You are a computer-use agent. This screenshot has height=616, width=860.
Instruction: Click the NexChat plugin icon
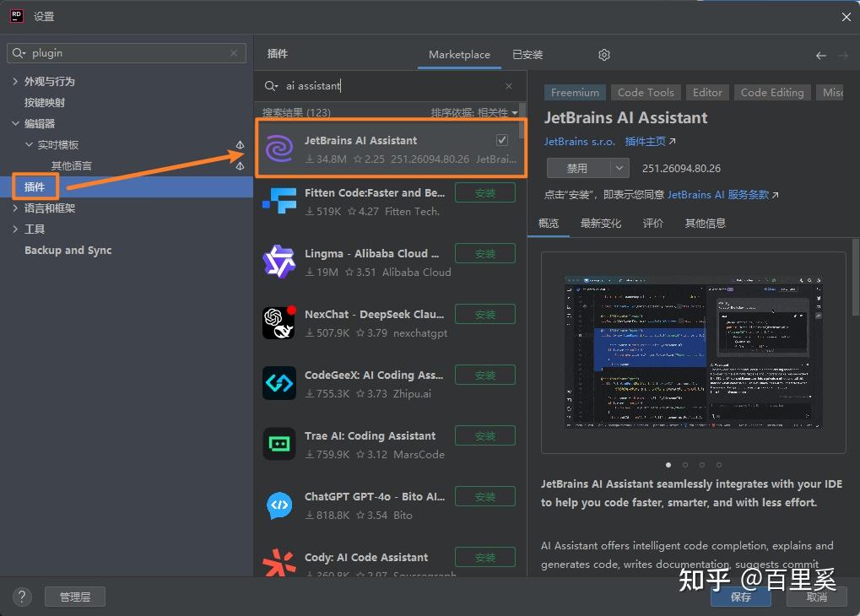[279, 322]
